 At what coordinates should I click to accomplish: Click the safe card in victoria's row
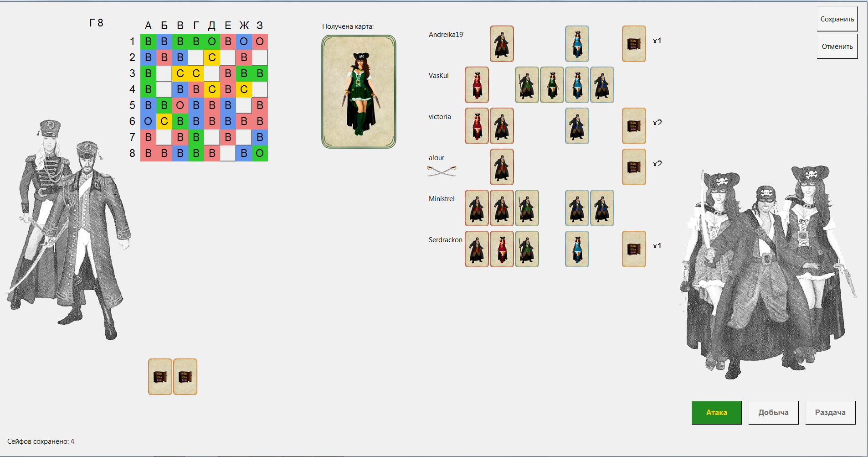coord(634,126)
